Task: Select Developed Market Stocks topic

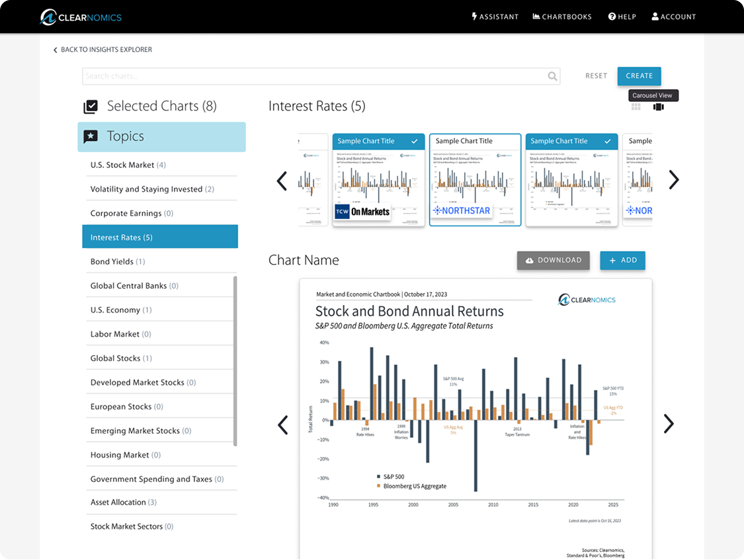Action: [159, 383]
